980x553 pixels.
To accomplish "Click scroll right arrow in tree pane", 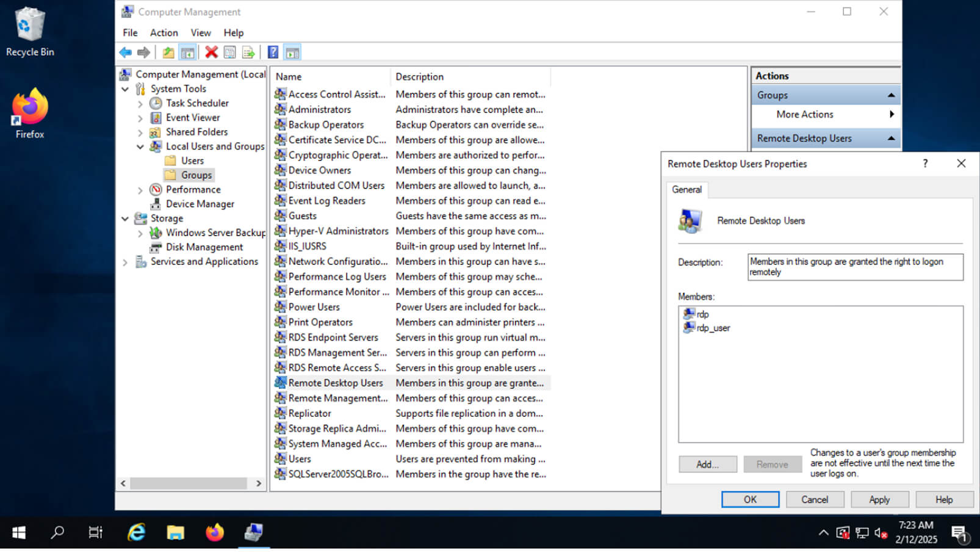I will (x=259, y=483).
